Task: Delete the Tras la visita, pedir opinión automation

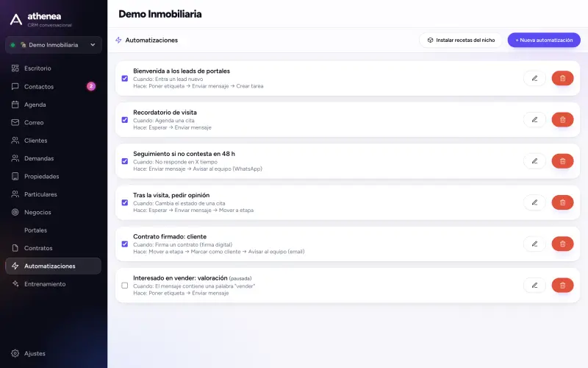Action: tap(562, 202)
